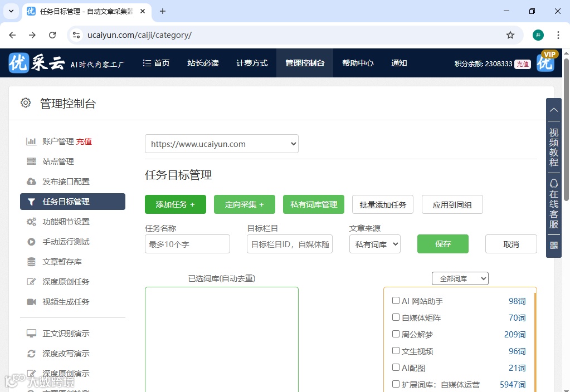The height and width of the screenshot is (392, 570).
Task: Click the page vertical scrollbar
Action: point(566,130)
